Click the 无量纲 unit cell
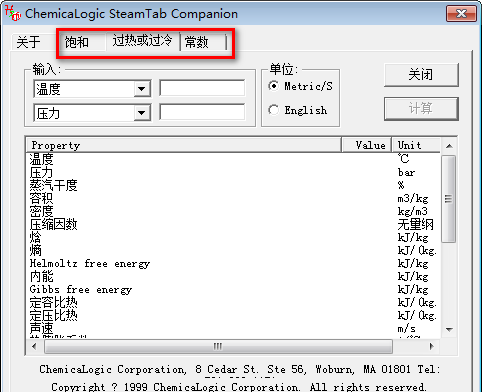Image resolution: width=482 pixels, height=392 pixels. 415,224
